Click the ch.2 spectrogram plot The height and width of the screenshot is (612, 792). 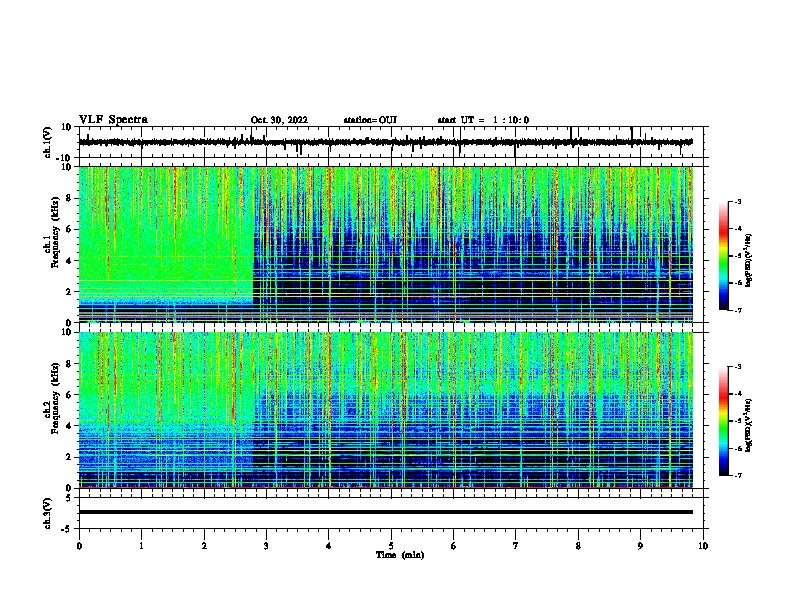pyautogui.click(x=386, y=410)
